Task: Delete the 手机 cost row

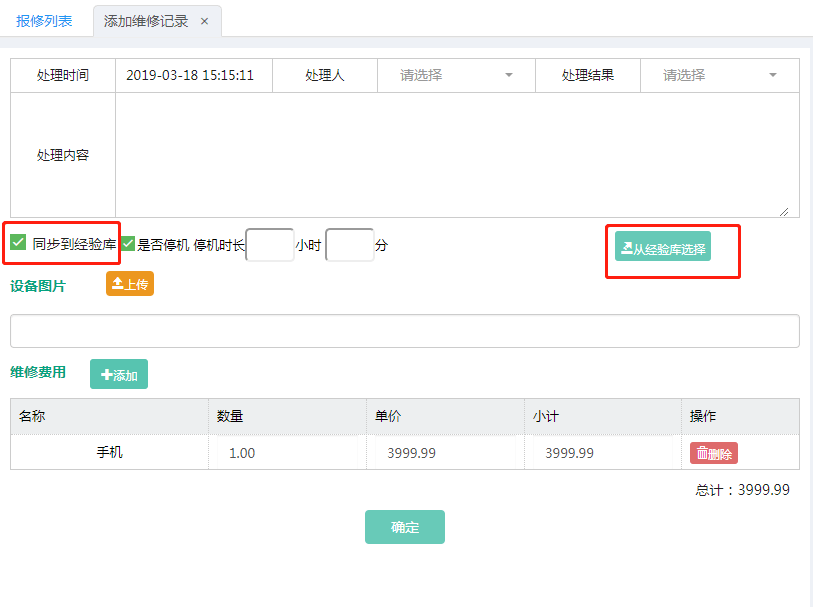Action: point(714,453)
